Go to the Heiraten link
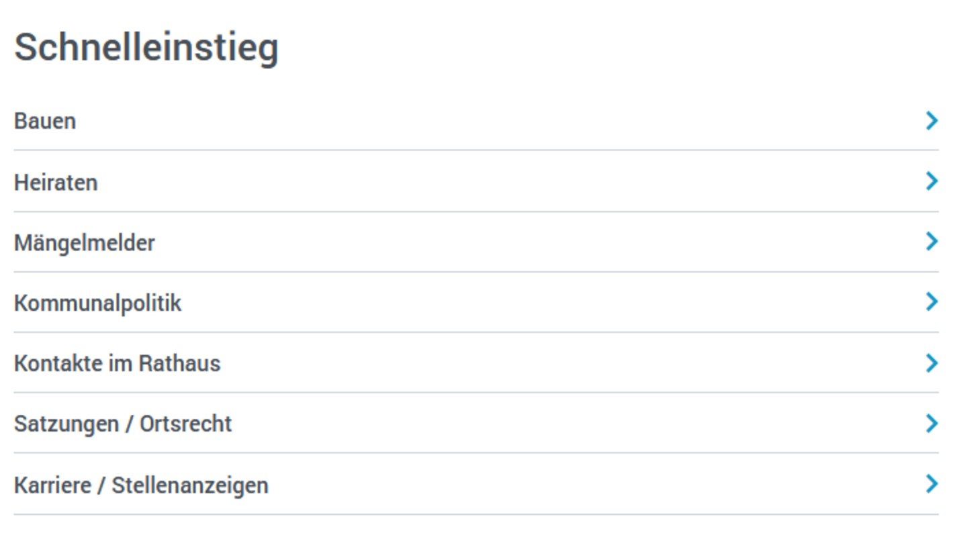This screenshot has height=537, width=980. 56,183
